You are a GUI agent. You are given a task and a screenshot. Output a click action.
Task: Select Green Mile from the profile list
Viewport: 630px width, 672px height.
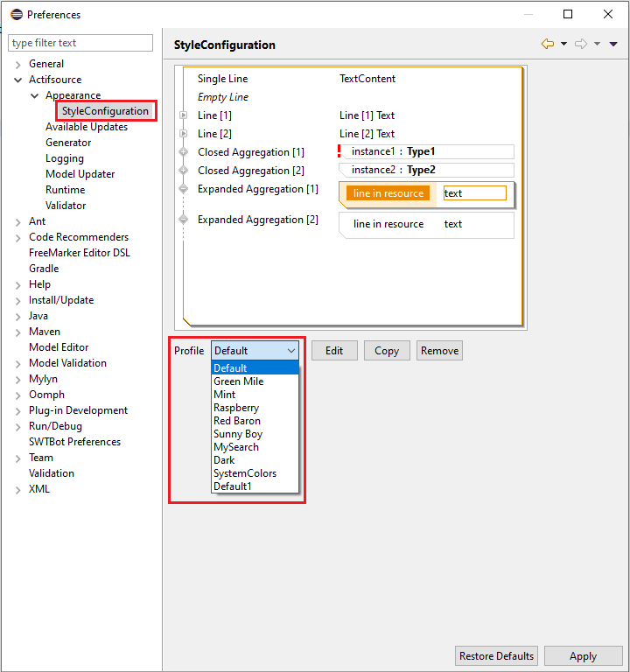tap(239, 381)
